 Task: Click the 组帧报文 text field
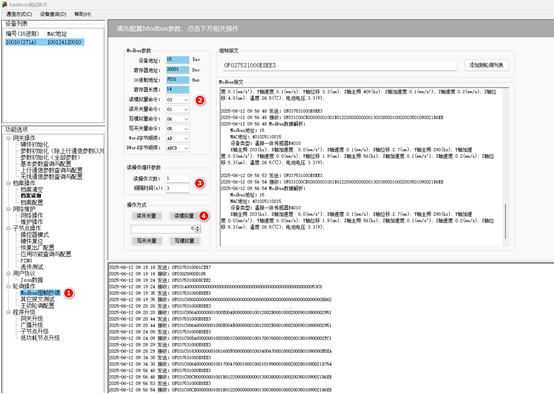click(340, 65)
